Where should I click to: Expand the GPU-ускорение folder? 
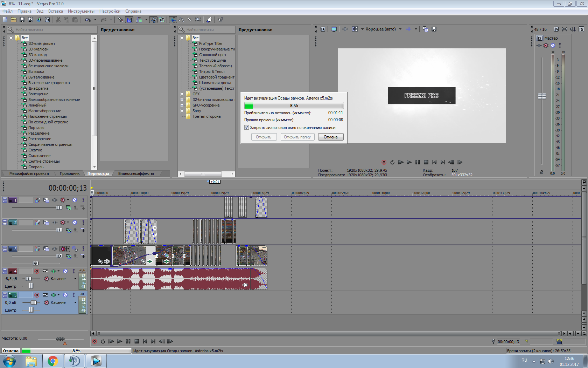point(182,105)
